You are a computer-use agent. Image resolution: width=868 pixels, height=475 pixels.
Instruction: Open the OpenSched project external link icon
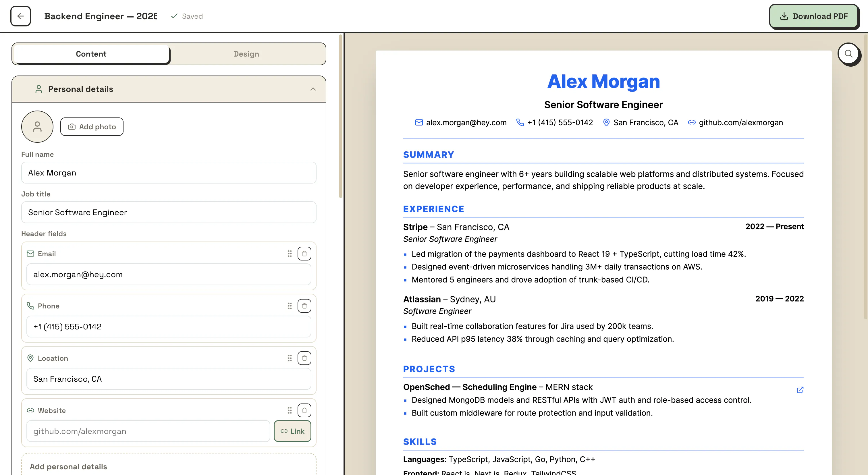(800, 390)
